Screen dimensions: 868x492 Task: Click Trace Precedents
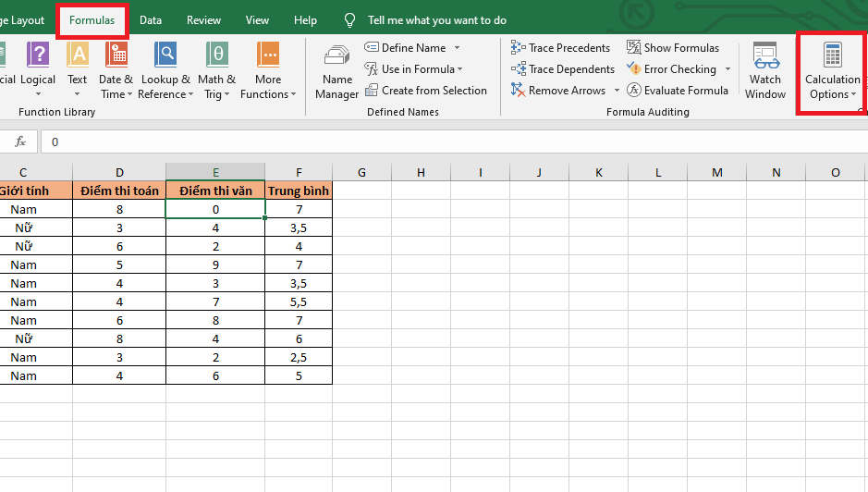pos(560,48)
